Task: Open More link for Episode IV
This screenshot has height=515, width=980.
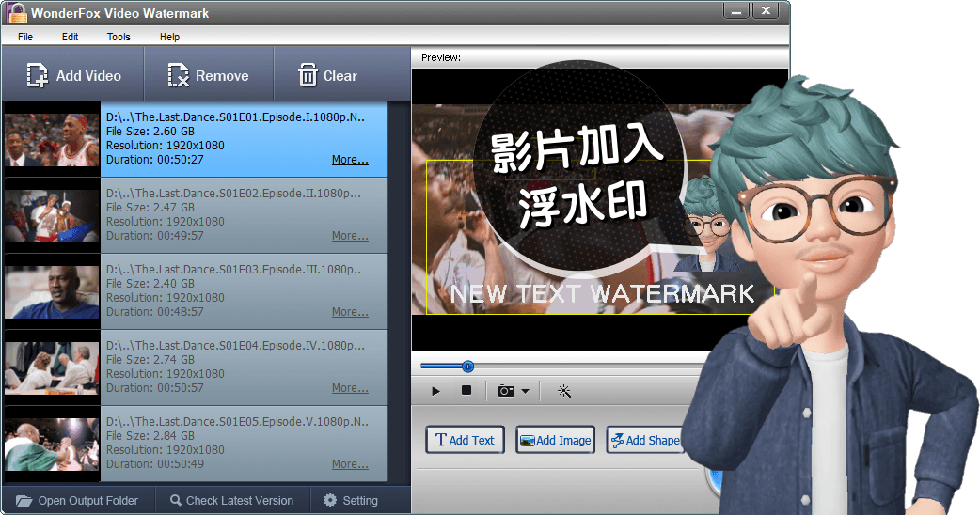Action: pos(350,388)
